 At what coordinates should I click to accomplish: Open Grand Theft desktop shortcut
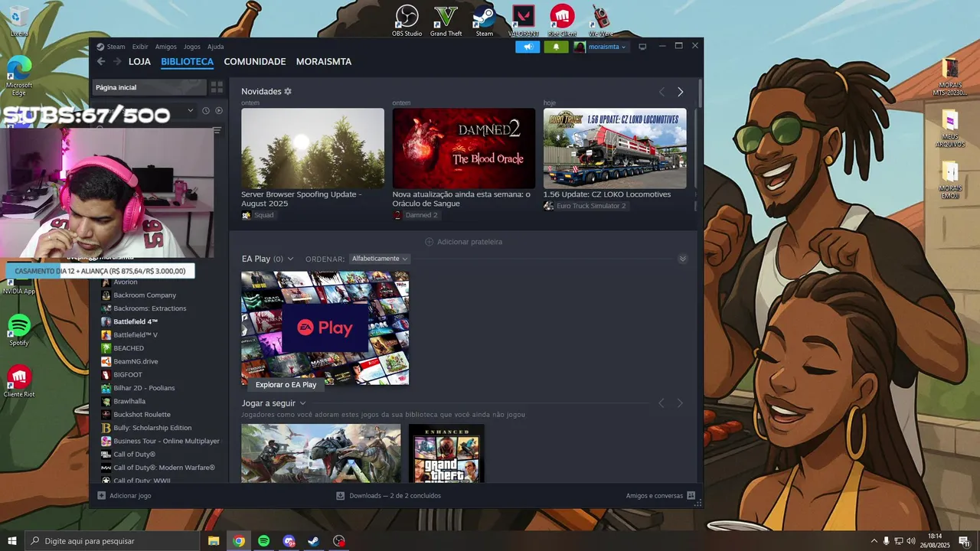tap(446, 21)
